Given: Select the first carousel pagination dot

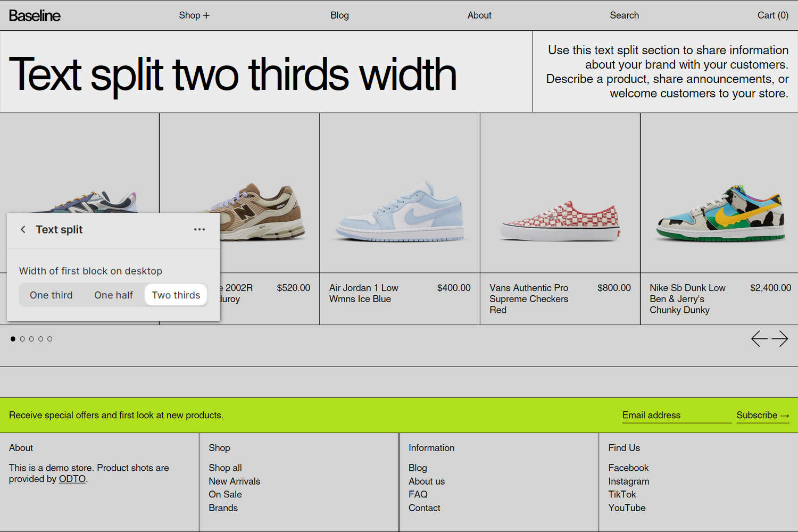Looking at the screenshot, I should (13, 338).
